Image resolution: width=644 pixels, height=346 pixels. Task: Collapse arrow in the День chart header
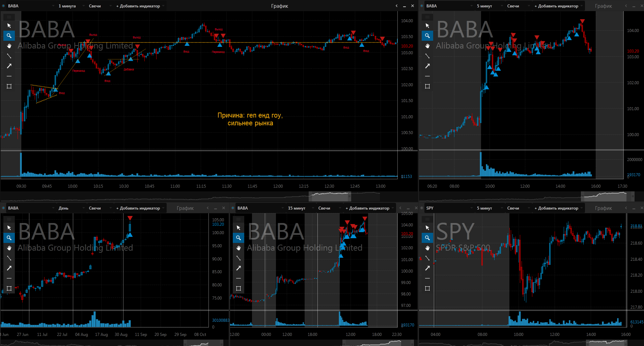[207, 208]
